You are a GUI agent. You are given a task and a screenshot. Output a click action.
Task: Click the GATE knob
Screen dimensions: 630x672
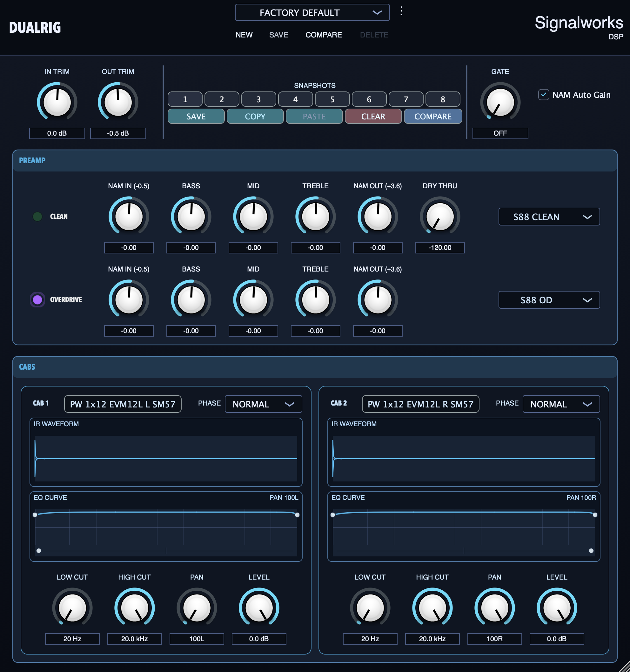(500, 102)
